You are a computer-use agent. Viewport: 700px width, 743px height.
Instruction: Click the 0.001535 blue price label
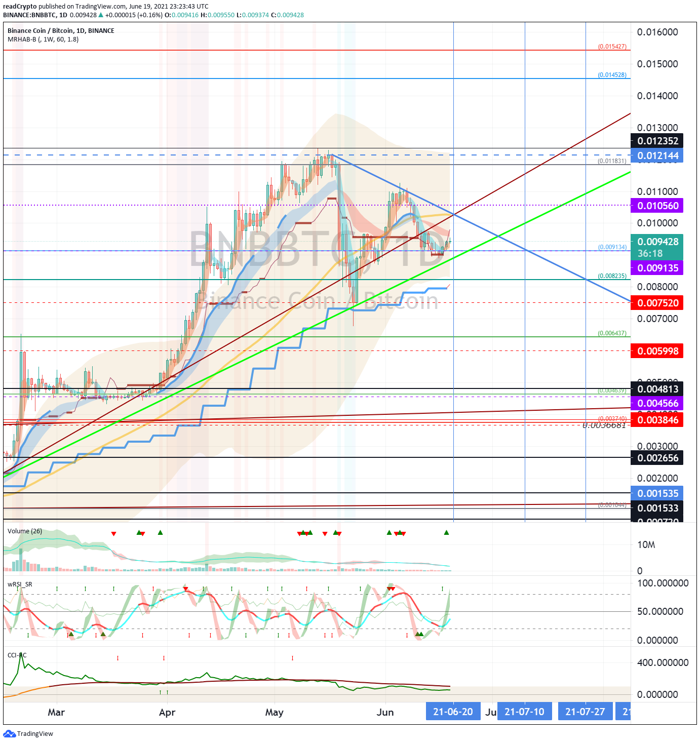coord(657,493)
